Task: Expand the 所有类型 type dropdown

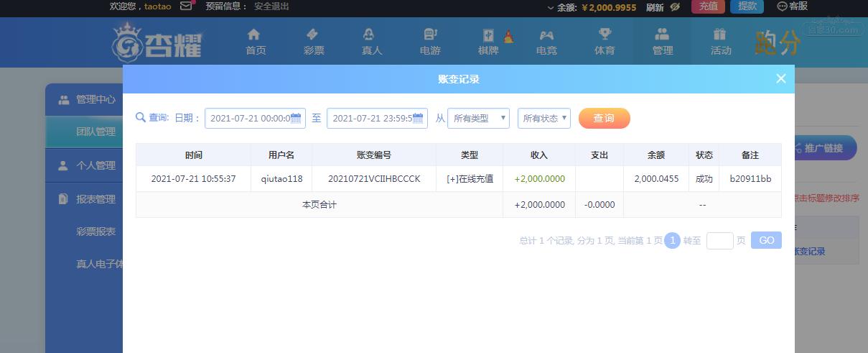Action: tap(478, 119)
